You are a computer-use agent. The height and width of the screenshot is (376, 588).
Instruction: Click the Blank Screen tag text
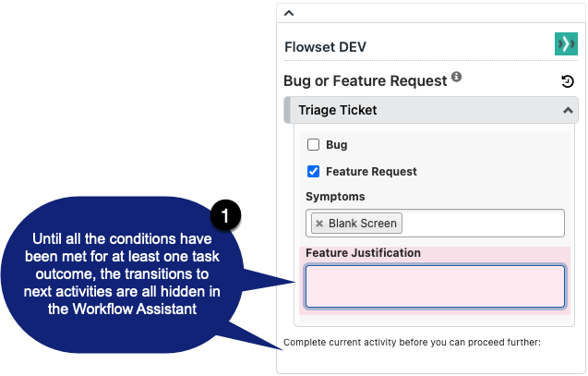coord(362,224)
